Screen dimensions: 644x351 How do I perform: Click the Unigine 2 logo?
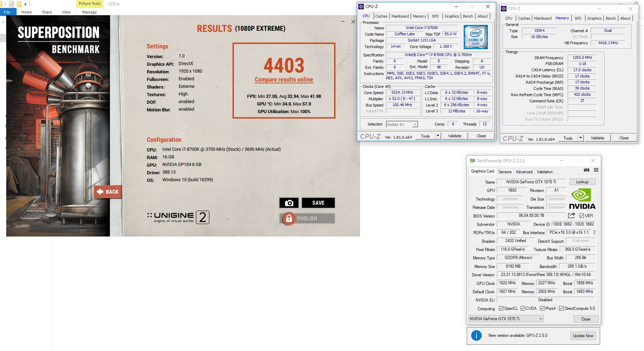coord(178,217)
